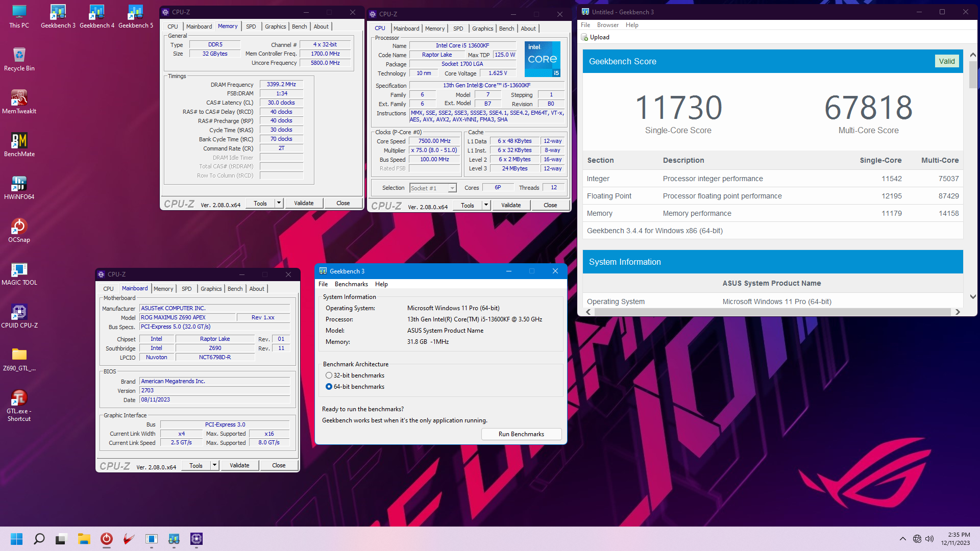Open Socket #1 selection dropdown
This screenshot has height=551, width=980.
tap(433, 188)
